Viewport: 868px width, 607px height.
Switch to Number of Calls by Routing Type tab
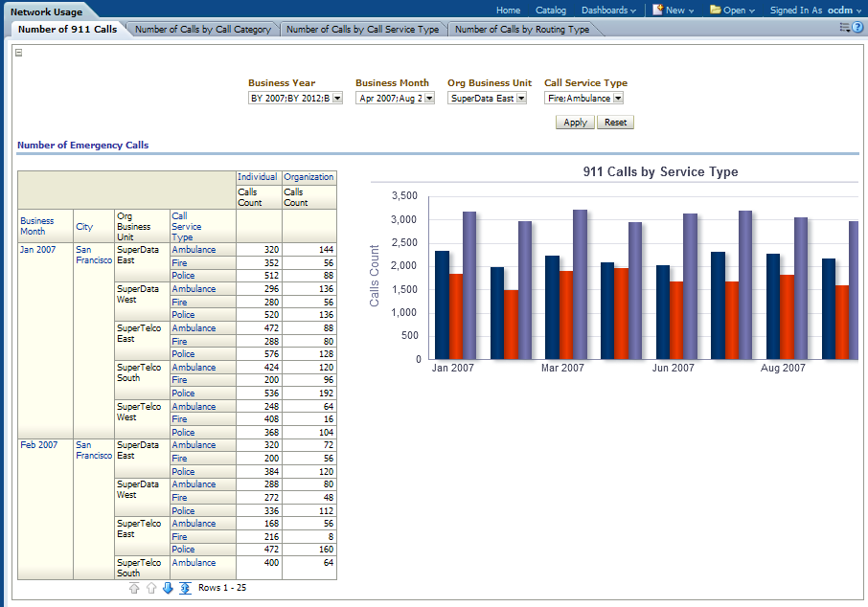(x=522, y=30)
